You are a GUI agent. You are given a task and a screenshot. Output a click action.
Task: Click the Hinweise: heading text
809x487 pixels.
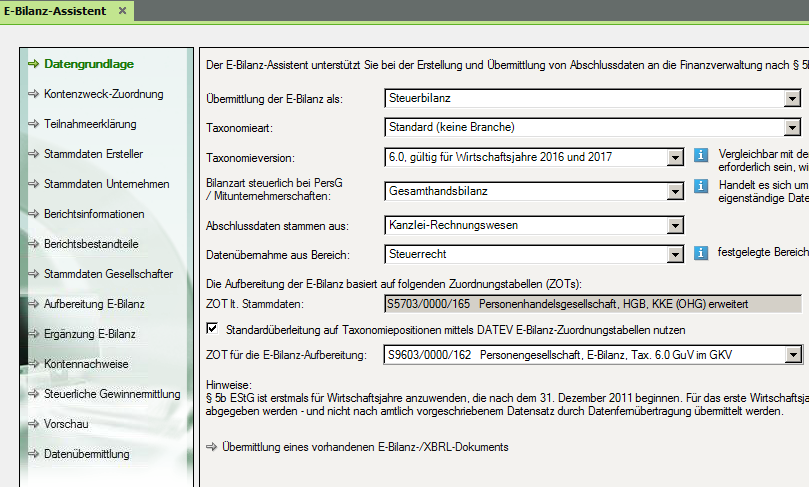click(229, 385)
